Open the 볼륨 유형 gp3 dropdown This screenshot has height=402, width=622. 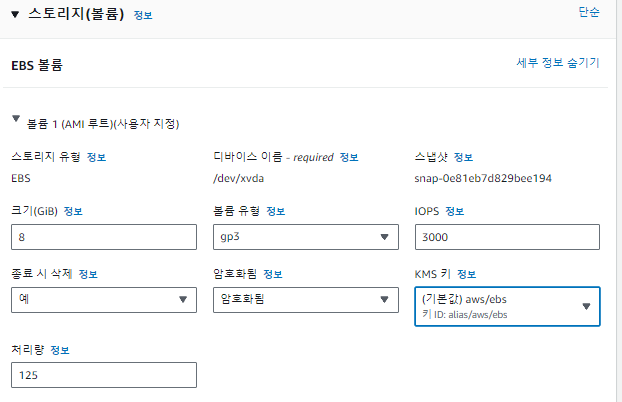pos(306,237)
